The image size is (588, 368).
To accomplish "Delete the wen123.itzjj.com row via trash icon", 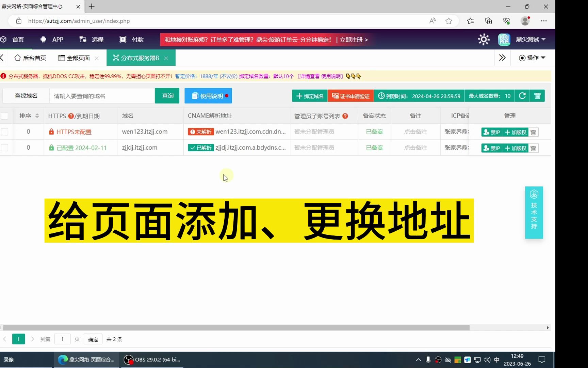I will (533, 132).
